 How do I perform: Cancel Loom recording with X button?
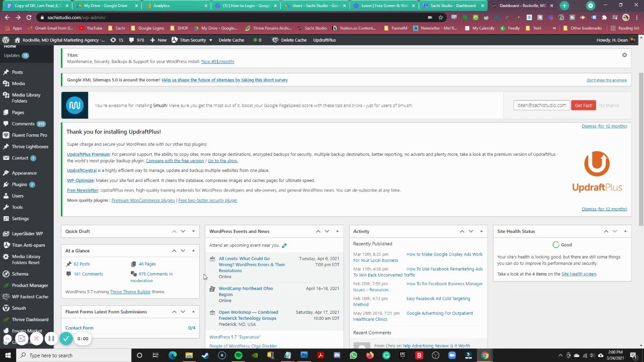[36, 339]
